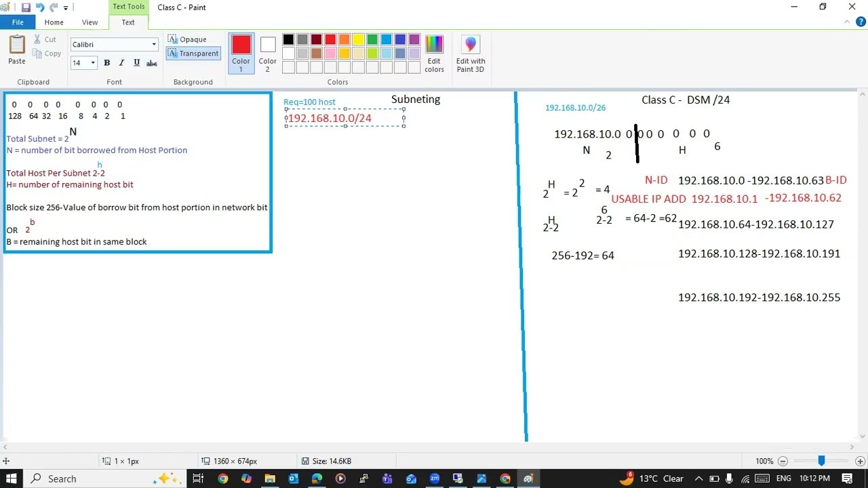Pick the black color swatch
Screen dimensions: 868x488
coord(288,39)
